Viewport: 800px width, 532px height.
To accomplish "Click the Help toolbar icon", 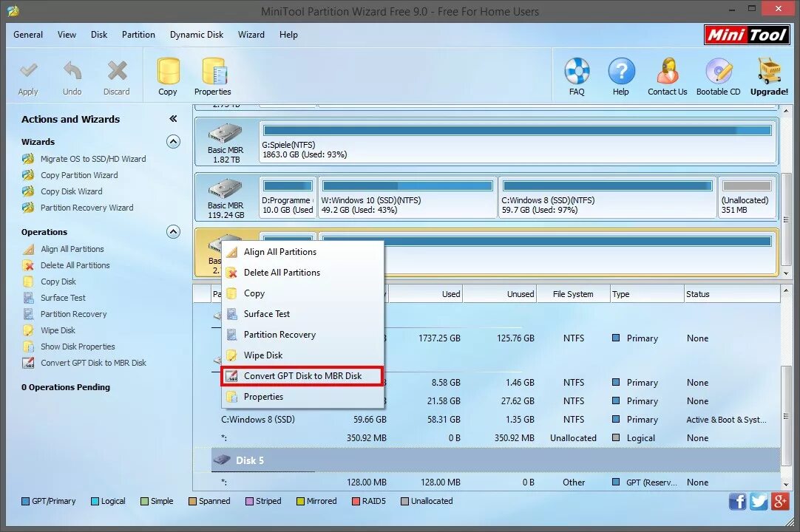I will click(621, 75).
